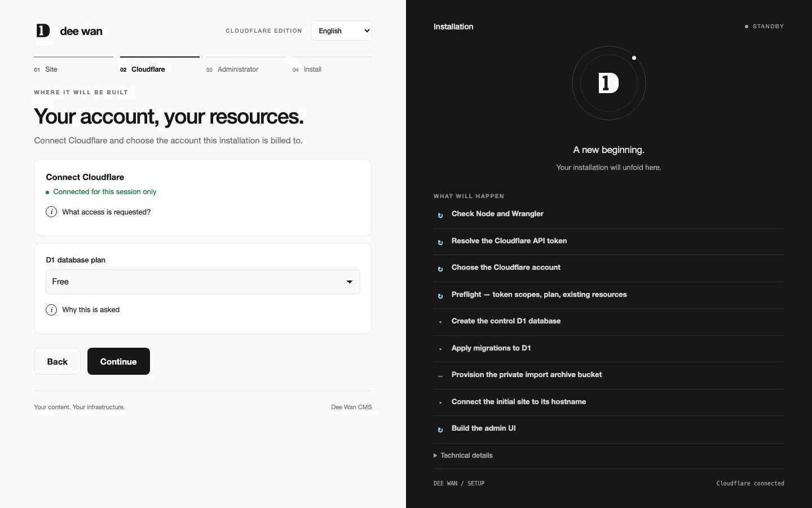Expand the Technical details section
The width and height of the screenshot is (812, 508).
point(463,456)
